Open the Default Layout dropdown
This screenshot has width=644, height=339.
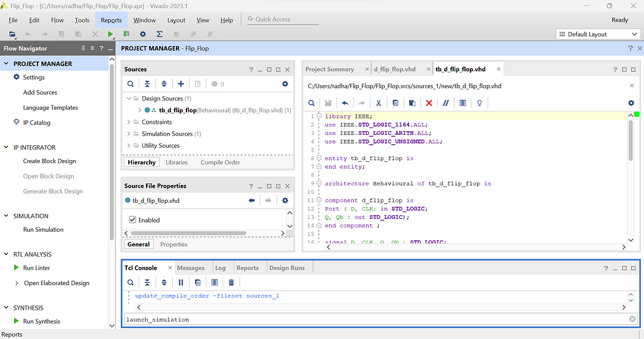pyautogui.click(x=598, y=34)
